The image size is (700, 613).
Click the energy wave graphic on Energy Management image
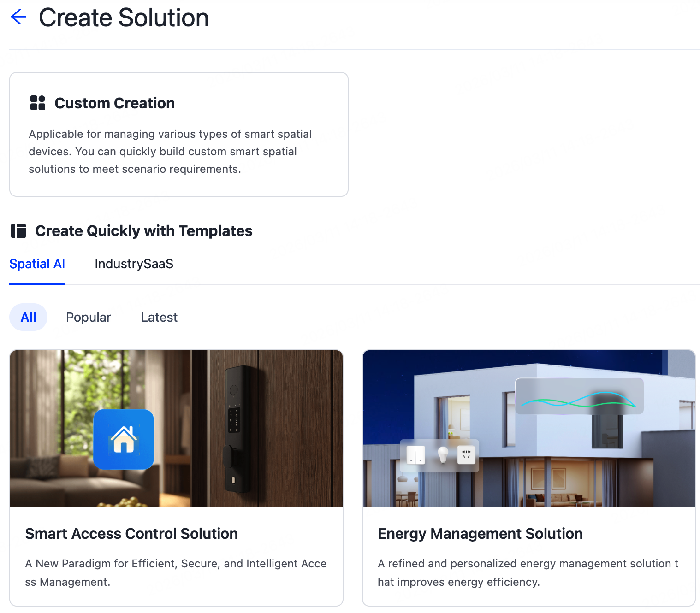coord(579,396)
